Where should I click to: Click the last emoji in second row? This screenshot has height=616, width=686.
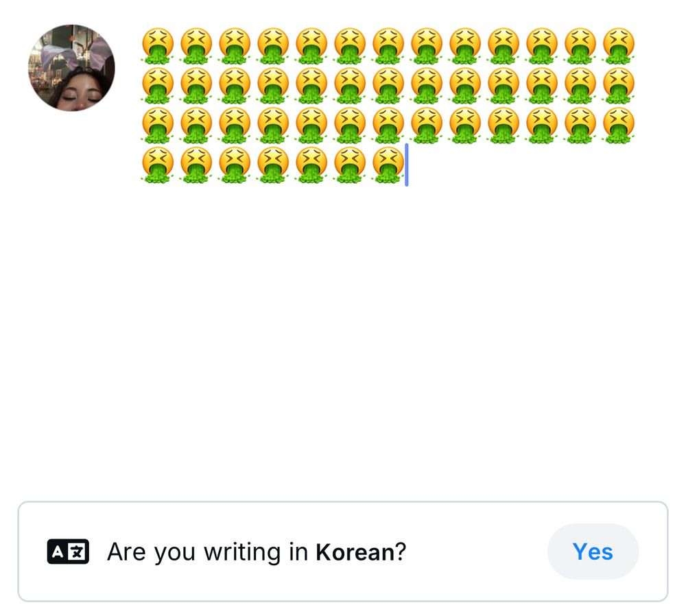(618, 85)
